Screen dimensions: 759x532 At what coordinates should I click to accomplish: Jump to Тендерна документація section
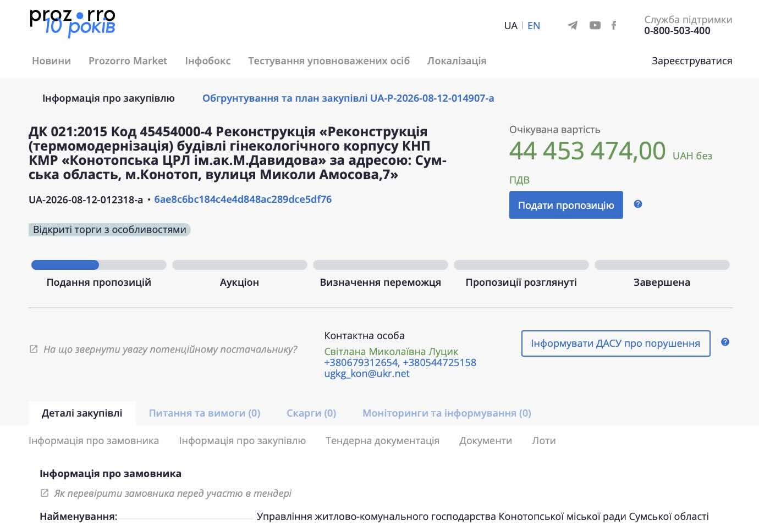[382, 441]
